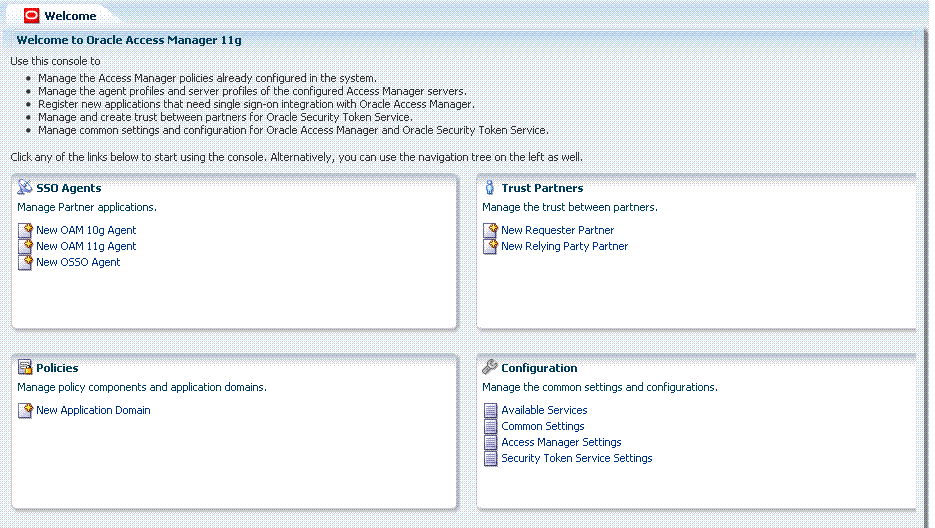Click 'Manage the trust between partners.' text
The width and height of the screenshot is (935, 528).
tap(570, 207)
